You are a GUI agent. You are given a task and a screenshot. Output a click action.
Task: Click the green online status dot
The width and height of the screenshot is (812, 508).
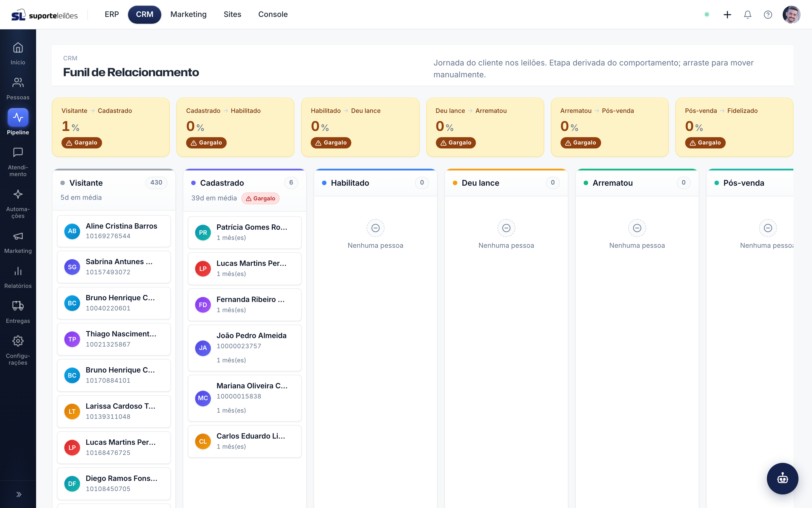click(707, 14)
